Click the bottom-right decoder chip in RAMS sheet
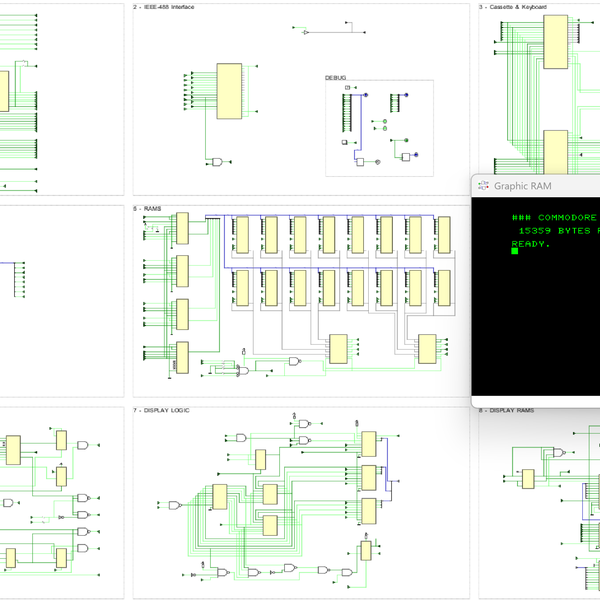 428,350
